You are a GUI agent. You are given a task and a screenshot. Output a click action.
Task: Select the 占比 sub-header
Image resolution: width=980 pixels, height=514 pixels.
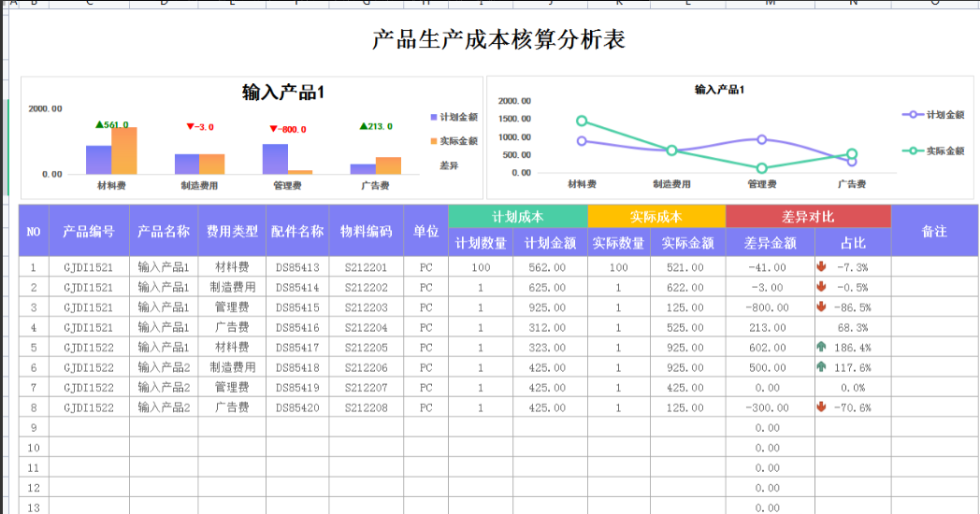click(853, 242)
